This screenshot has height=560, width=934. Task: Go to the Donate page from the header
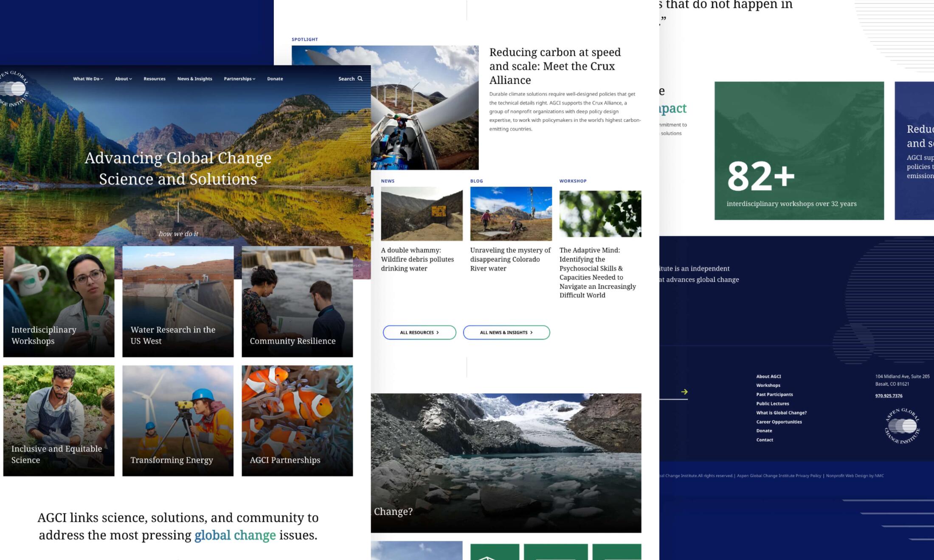click(275, 79)
